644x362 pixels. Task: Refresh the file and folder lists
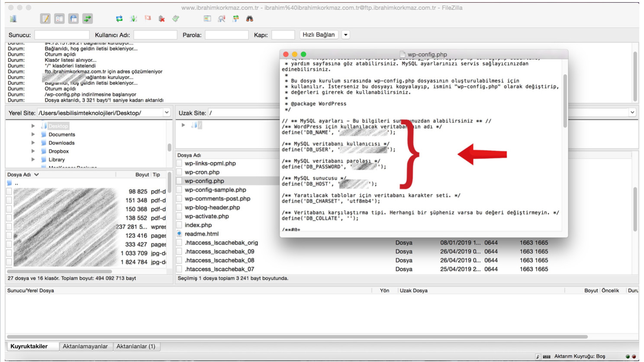(119, 19)
